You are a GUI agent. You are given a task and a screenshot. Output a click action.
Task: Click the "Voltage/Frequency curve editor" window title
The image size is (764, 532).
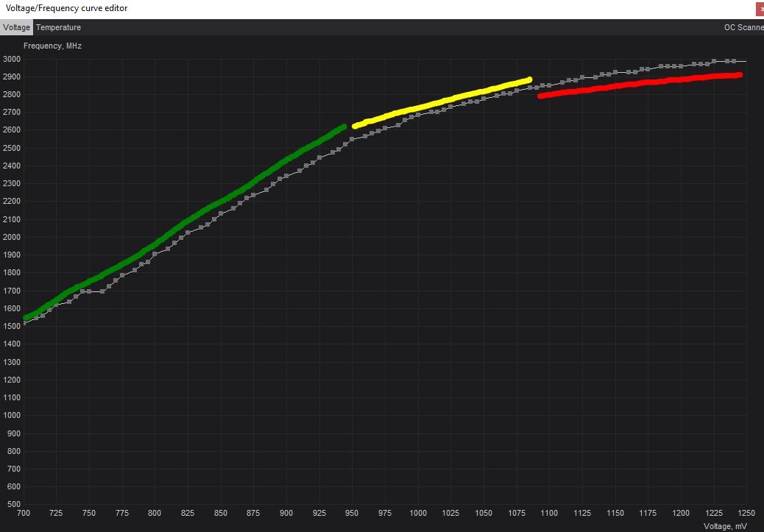click(67, 8)
